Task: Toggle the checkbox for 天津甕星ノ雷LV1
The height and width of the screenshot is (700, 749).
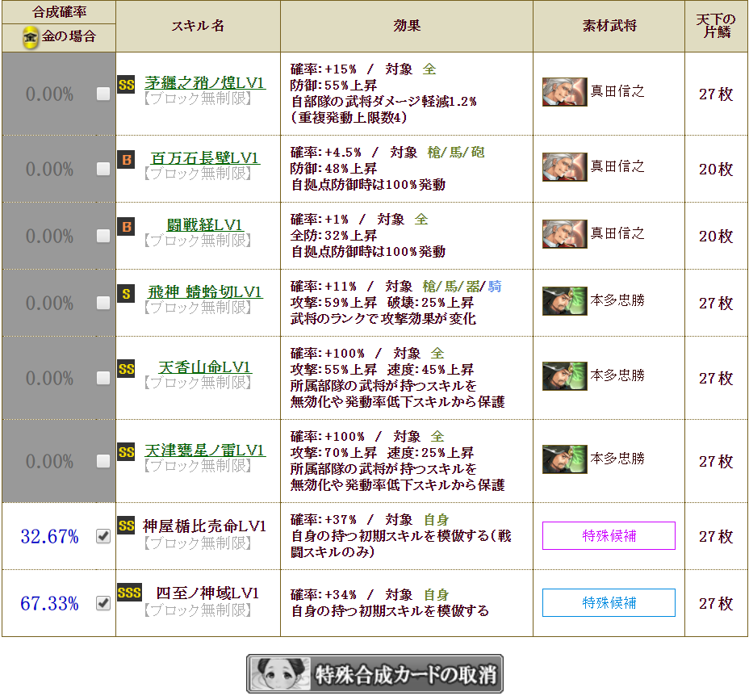Action: click(x=103, y=462)
